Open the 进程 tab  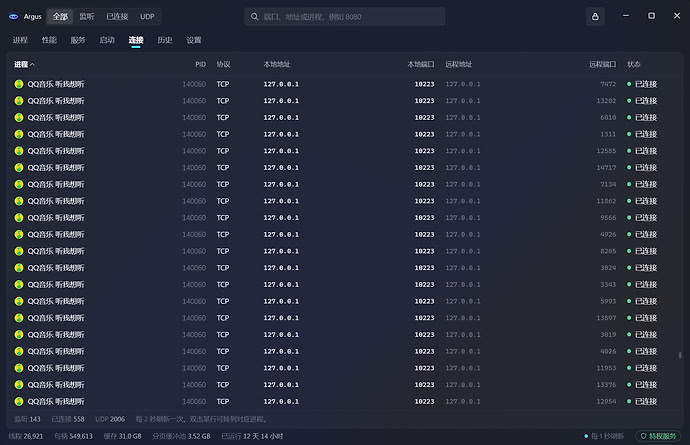[20, 40]
